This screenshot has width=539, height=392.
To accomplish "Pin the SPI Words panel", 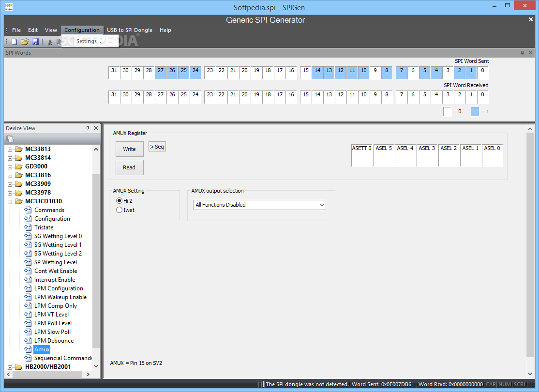I will pyautogui.click(x=522, y=53).
